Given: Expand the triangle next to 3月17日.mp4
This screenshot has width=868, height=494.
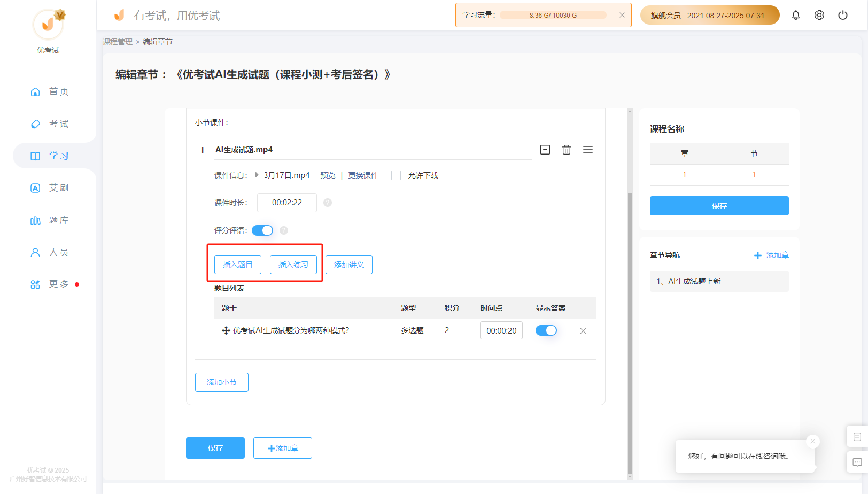Looking at the screenshot, I should (x=257, y=175).
